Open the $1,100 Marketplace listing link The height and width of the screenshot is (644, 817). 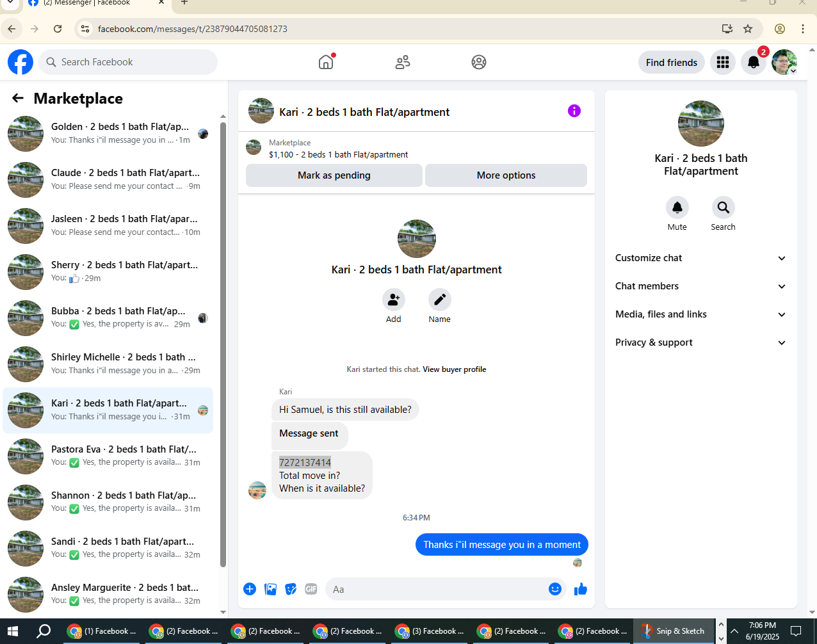click(x=339, y=154)
